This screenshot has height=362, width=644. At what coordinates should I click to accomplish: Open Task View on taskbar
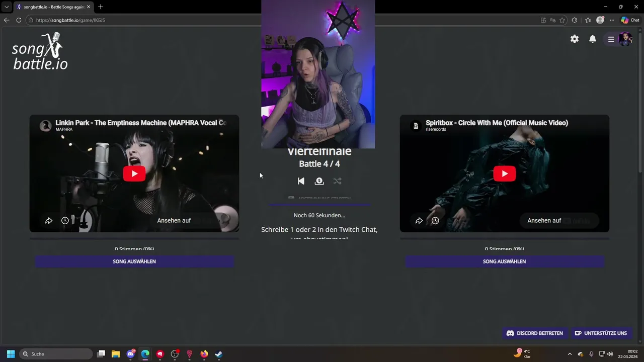(101, 354)
